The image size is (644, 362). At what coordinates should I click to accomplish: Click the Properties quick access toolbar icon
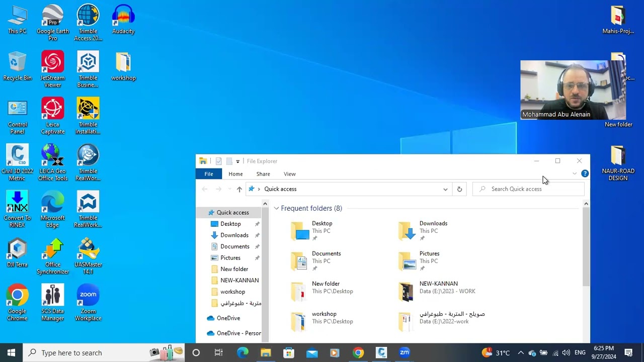218,161
